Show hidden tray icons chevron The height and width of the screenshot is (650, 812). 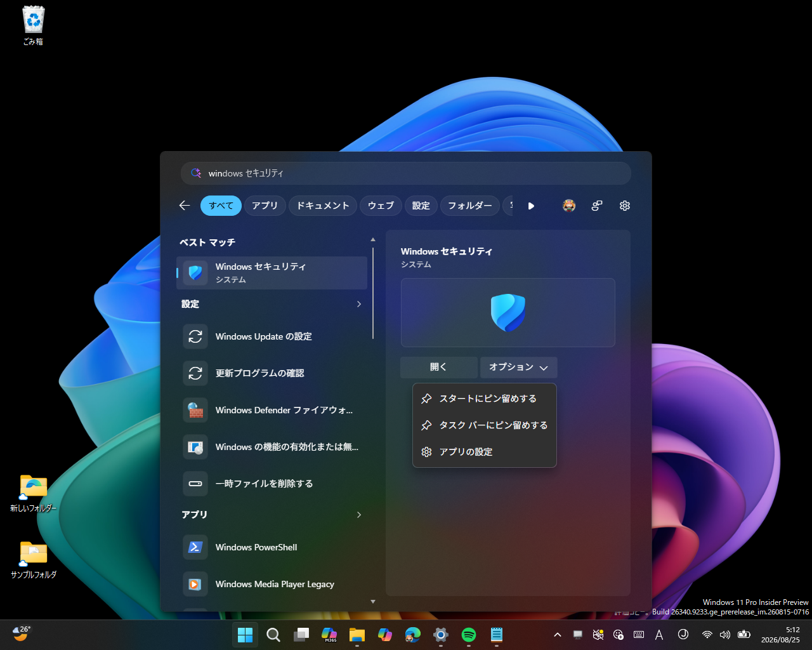[x=558, y=635]
